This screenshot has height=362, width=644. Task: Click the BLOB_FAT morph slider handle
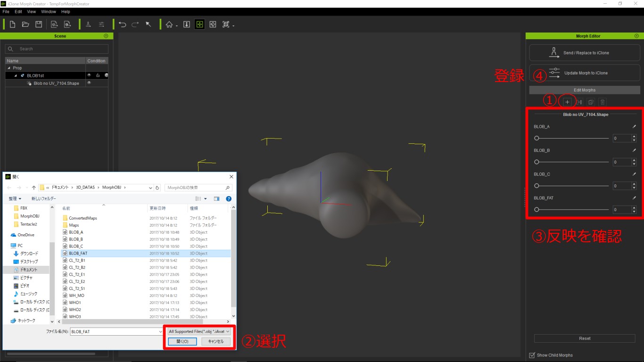click(x=537, y=209)
